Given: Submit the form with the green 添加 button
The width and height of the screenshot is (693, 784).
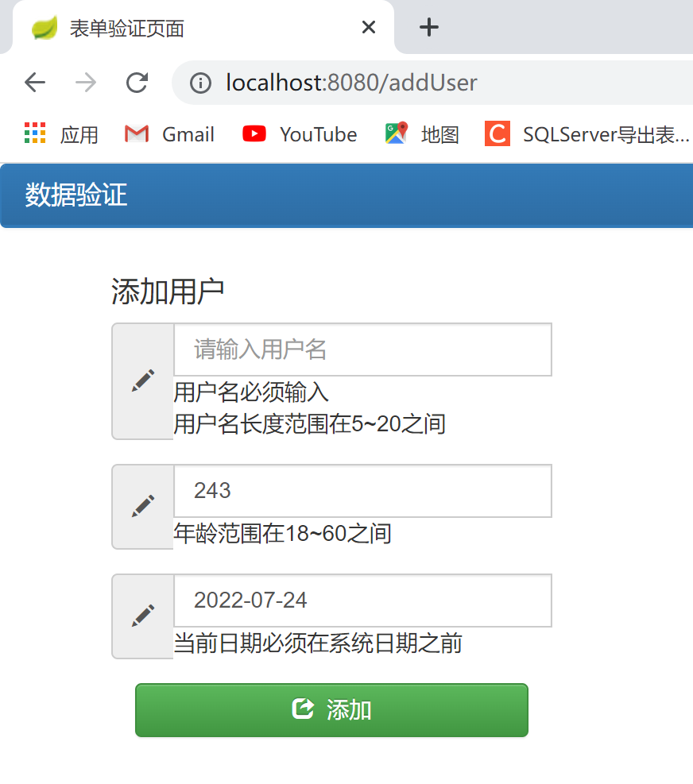Looking at the screenshot, I should [331, 710].
